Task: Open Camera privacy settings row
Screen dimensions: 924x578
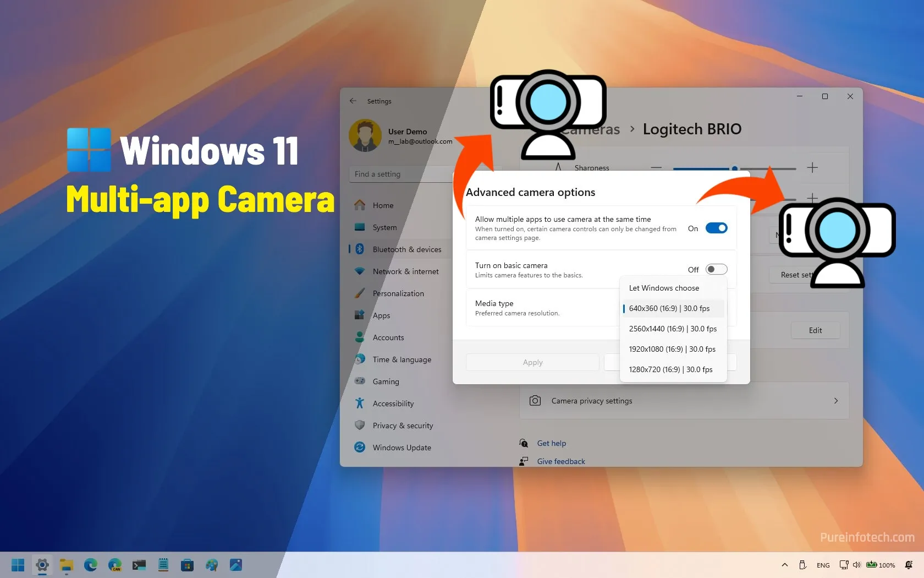Action: (684, 401)
